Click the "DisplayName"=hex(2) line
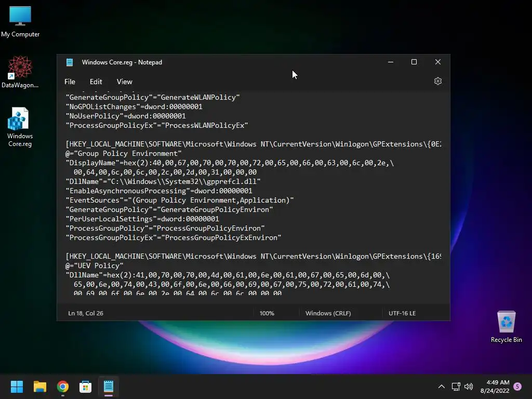Screen dimensions: 532x399 [x=230, y=163]
